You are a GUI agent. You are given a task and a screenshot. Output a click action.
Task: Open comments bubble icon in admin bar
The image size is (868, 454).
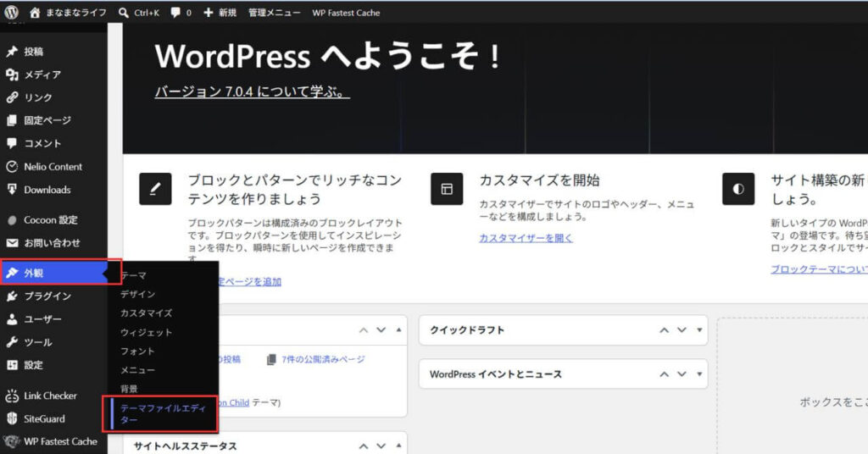(x=175, y=12)
